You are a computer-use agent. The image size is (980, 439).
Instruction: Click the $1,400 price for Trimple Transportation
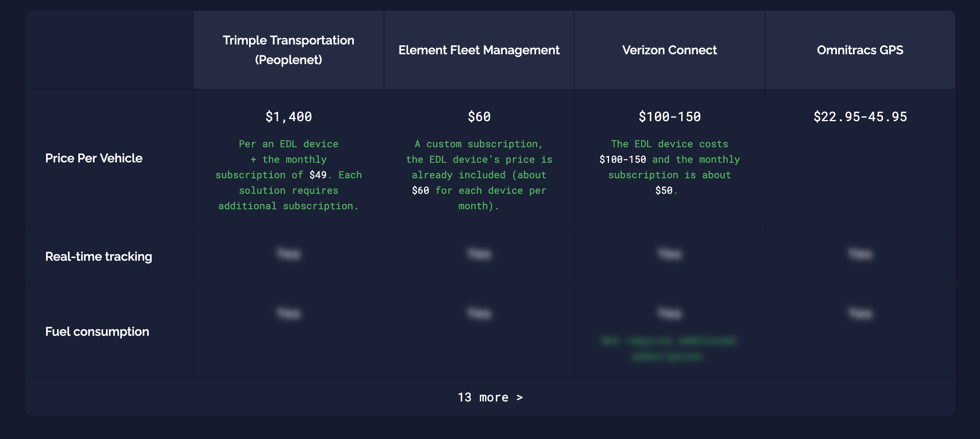coord(289,117)
